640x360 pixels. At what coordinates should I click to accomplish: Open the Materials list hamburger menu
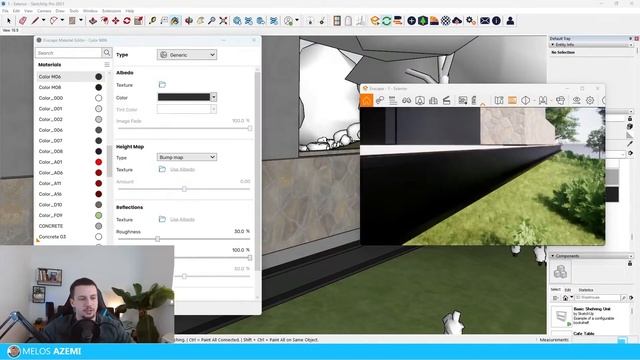pos(107,64)
